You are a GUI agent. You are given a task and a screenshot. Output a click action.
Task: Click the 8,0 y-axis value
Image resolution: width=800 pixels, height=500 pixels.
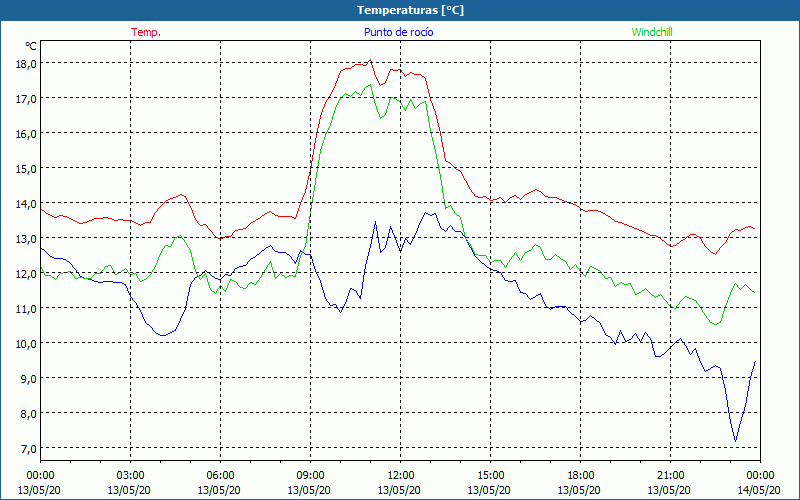(28, 414)
